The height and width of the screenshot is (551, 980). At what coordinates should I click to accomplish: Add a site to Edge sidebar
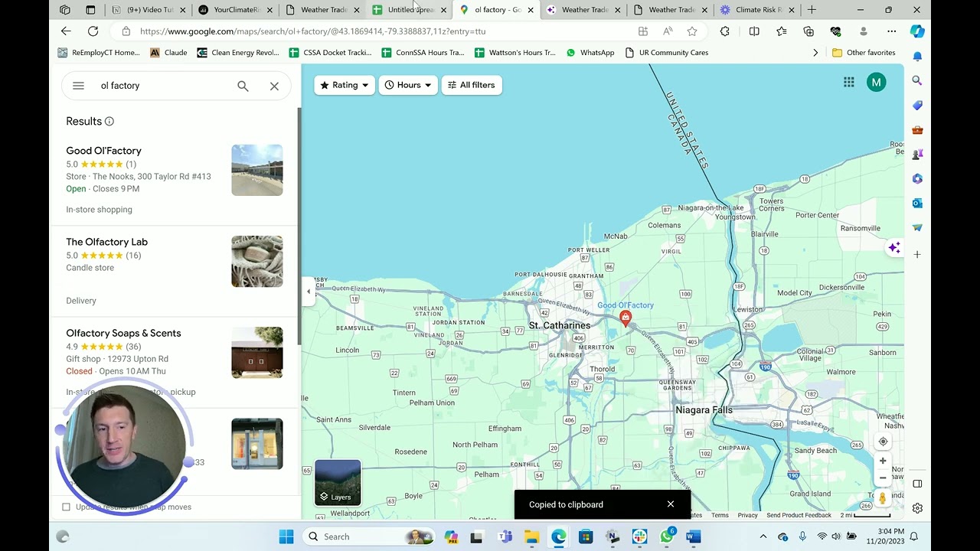click(x=917, y=254)
